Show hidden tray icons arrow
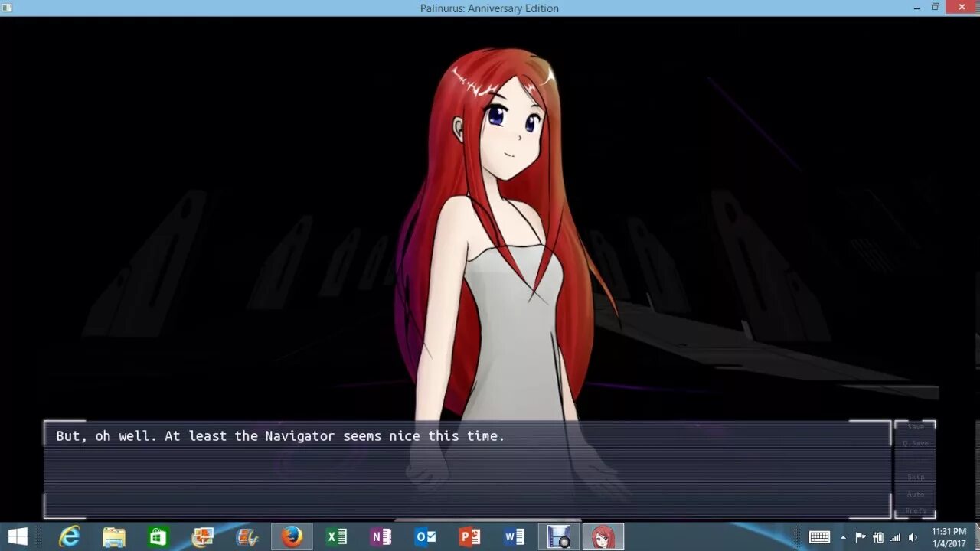 coord(843,537)
